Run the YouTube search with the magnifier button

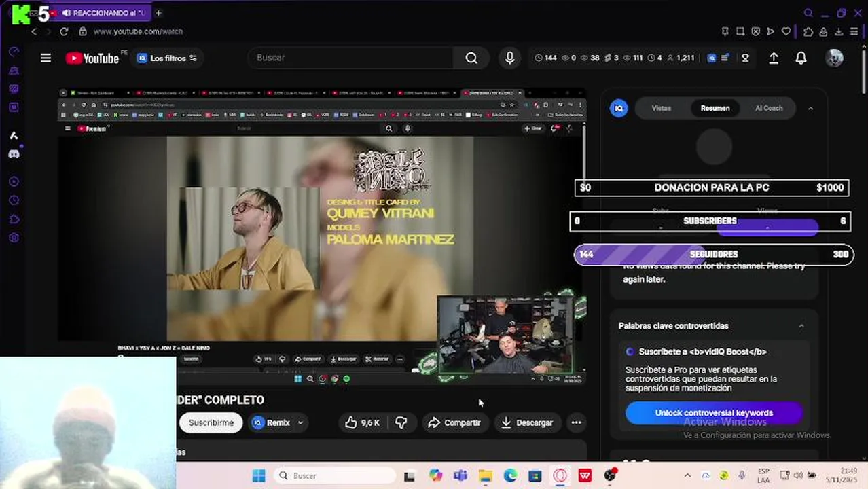(471, 58)
